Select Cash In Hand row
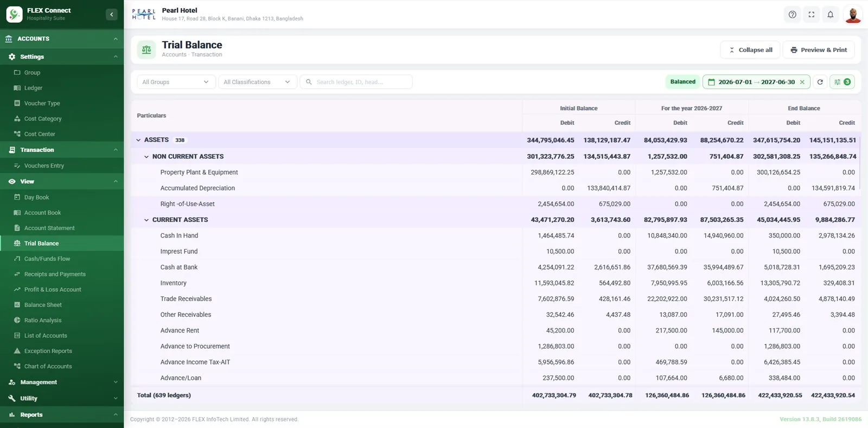 point(496,235)
